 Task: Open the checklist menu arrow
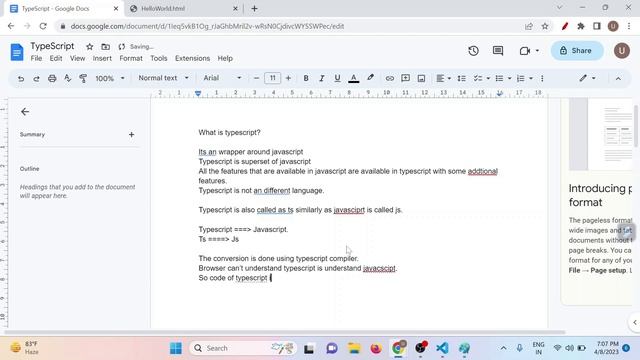(x=488, y=78)
